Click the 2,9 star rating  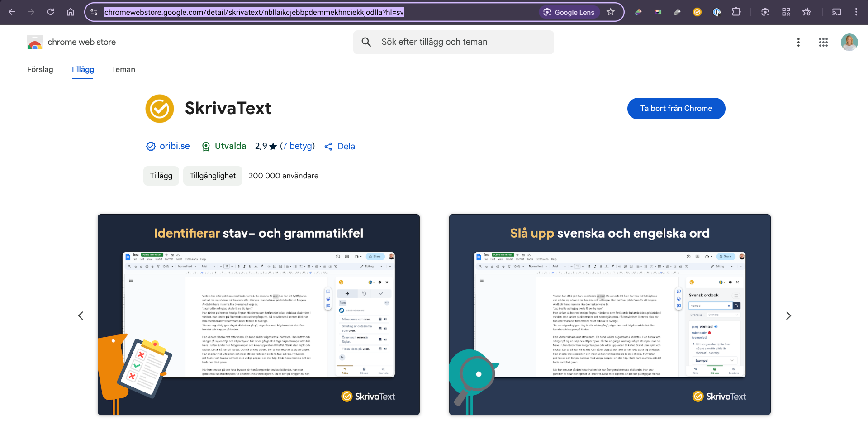pos(266,146)
